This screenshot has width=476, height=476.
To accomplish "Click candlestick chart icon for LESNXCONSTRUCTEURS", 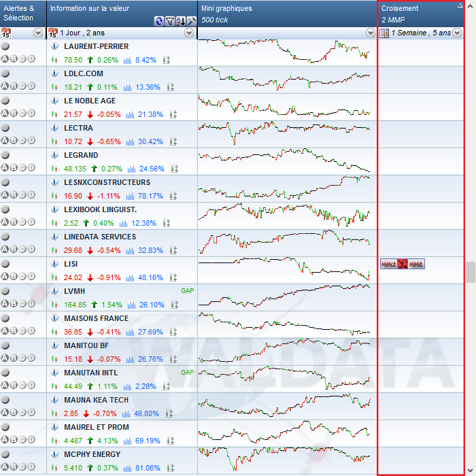I will point(54,196).
